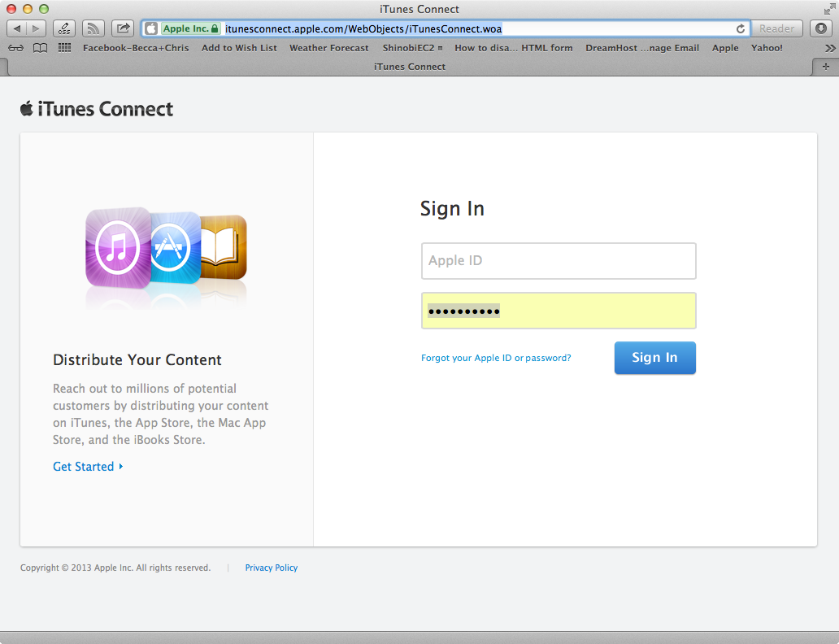Open the Reading List glasses icon
839x644 pixels.
[16, 48]
